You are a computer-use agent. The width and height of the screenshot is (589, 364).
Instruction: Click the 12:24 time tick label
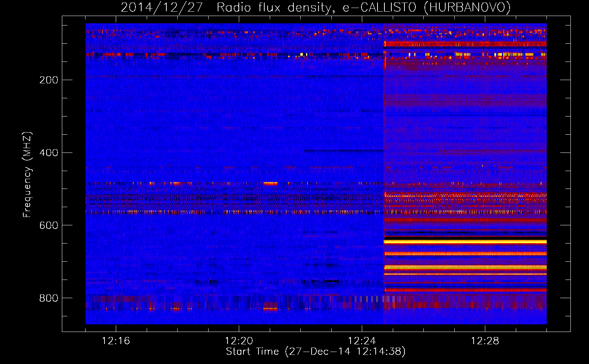pyautogui.click(x=362, y=341)
